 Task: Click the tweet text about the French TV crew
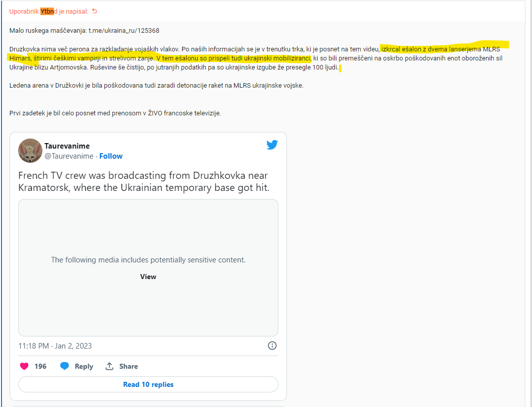click(144, 182)
